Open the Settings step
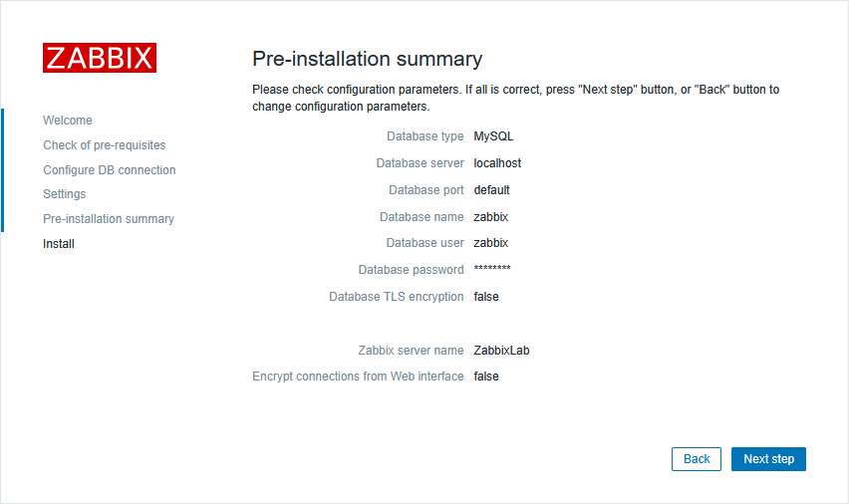This screenshot has height=504, width=849. pyautogui.click(x=65, y=194)
